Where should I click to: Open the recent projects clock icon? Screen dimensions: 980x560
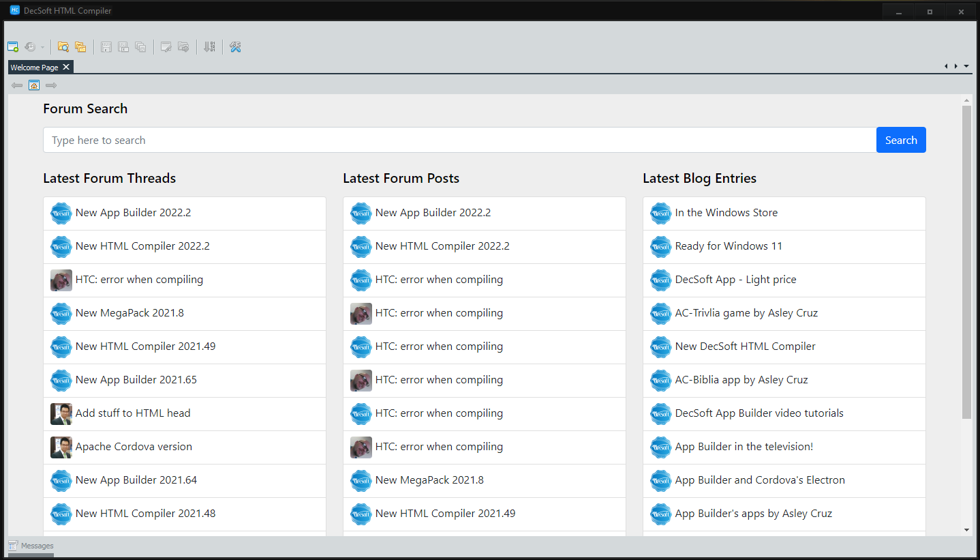tap(30, 47)
